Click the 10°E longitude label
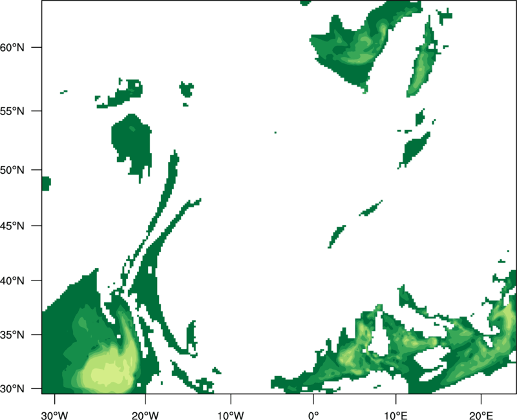Screen dimensions: 517x420 pos(396,415)
